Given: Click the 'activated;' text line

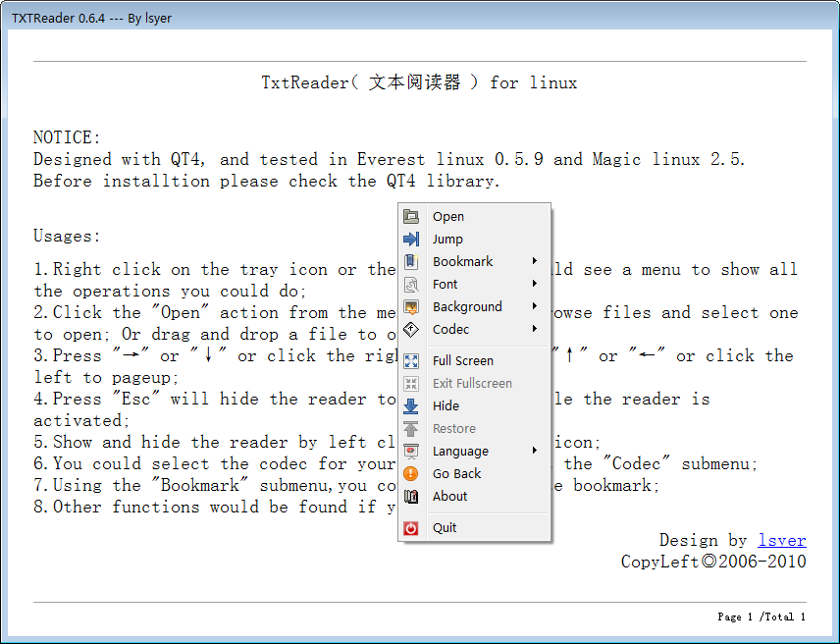Looking at the screenshot, I should (81, 420).
